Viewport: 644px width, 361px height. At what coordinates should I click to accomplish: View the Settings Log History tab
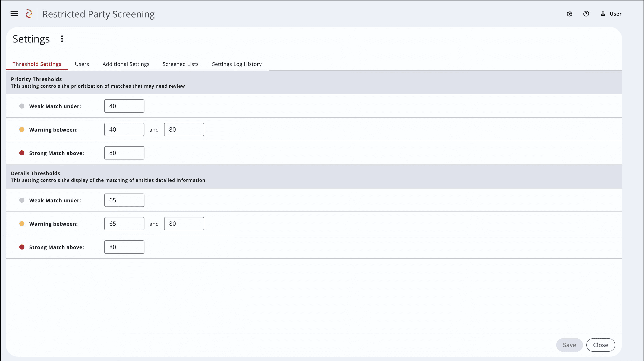[x=237, y=64]
